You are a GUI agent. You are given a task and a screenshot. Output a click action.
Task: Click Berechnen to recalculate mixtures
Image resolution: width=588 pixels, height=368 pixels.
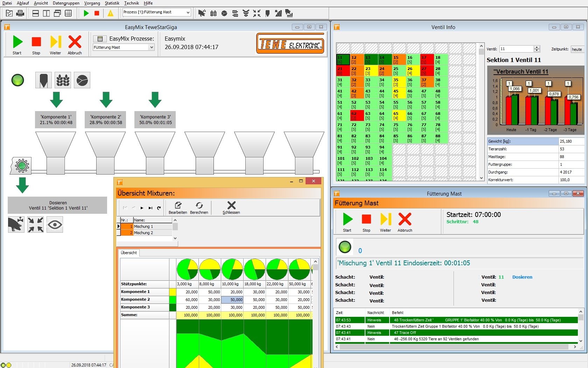click(x=199, y=208)
